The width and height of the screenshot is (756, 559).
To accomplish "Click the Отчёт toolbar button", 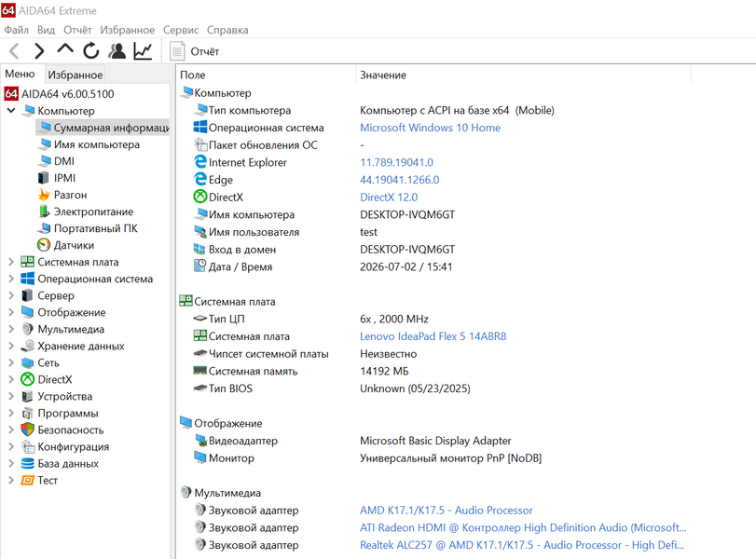I will click(195, 51).
